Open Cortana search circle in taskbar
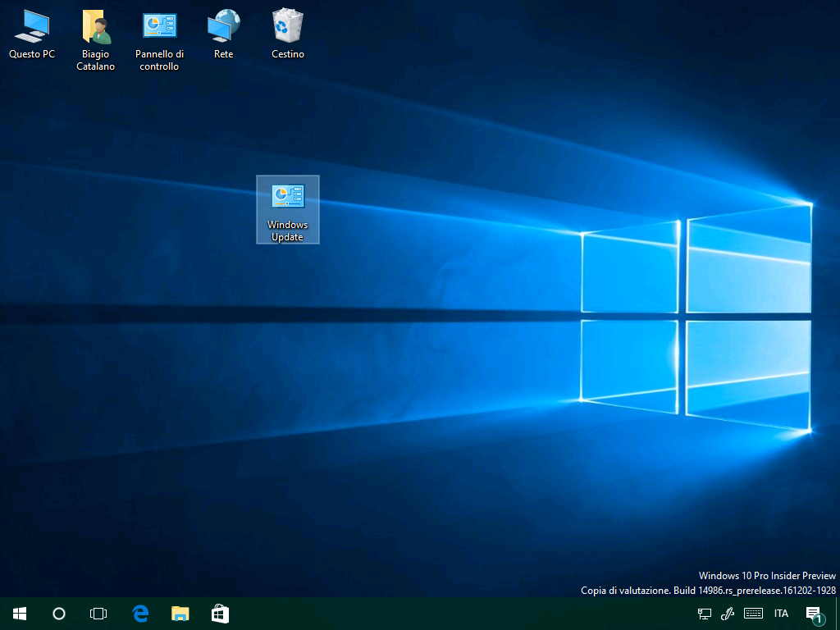Viewport: 840px width, 630px height. coord(59,614)
